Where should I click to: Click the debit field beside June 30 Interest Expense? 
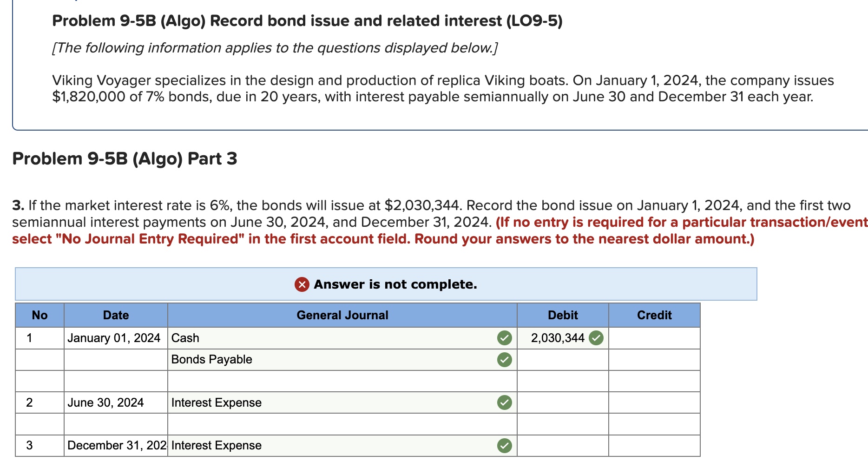point(563,402)
